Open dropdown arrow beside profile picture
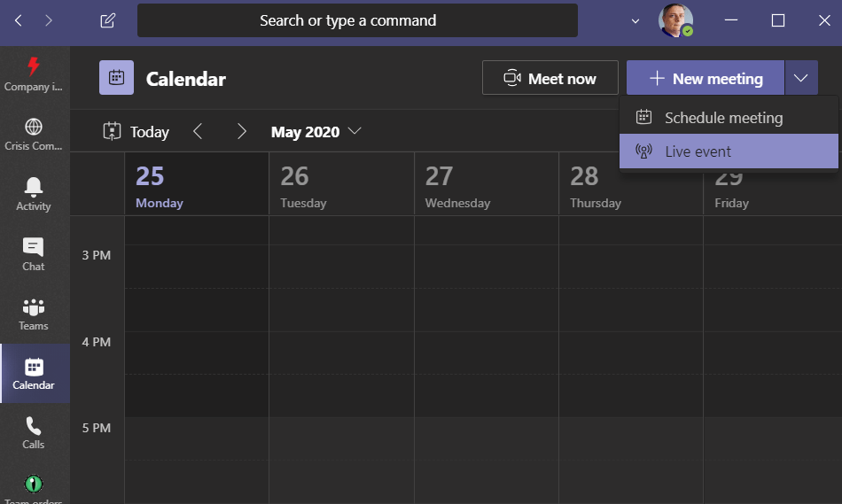Screen dimensions: 842x504 click(x=635, y=20)
